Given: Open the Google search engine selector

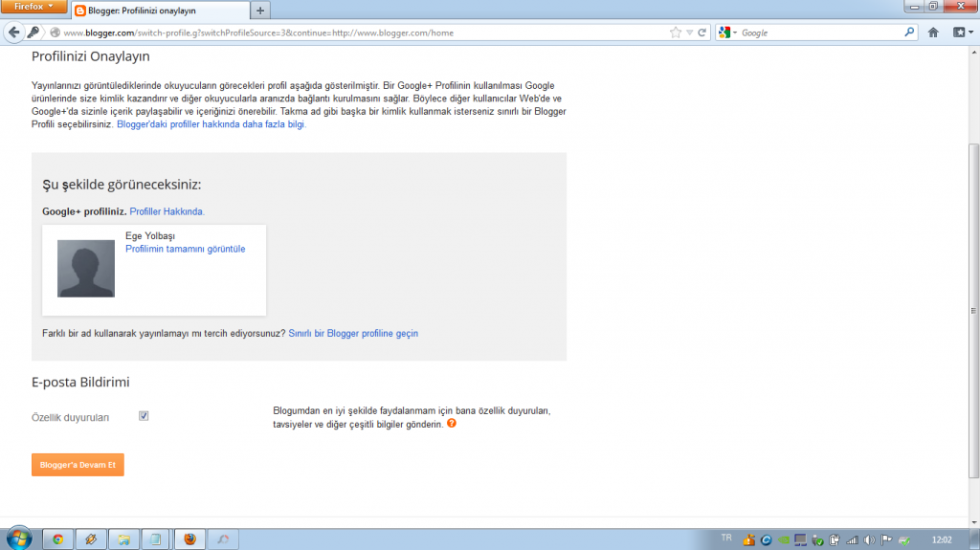Looking at the screenshot, I should click(x=727, y=33).
